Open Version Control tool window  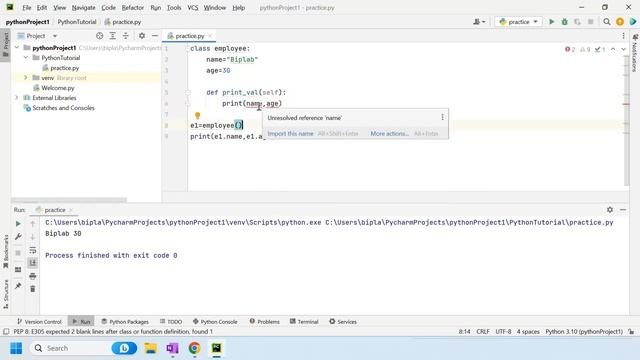(39, 322)
